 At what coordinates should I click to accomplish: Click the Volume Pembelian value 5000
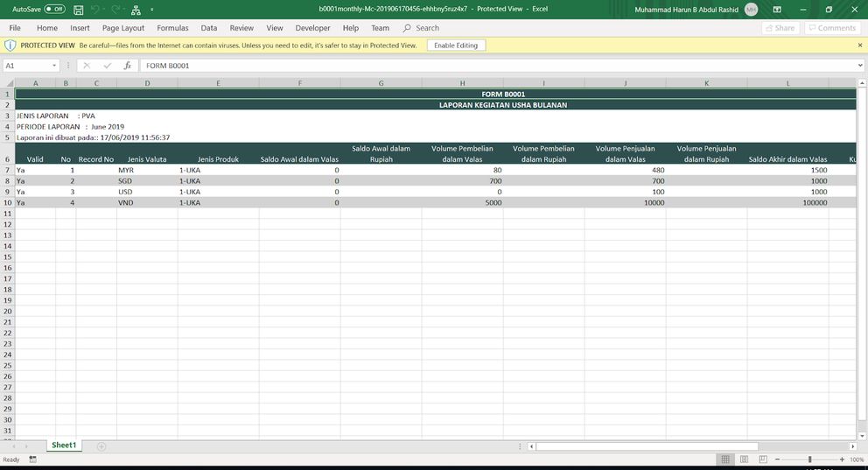[x=462, y=202]
